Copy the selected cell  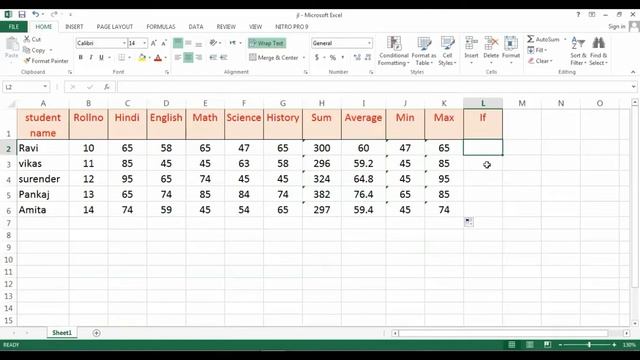pyautogui.click(x=35, y=50)
